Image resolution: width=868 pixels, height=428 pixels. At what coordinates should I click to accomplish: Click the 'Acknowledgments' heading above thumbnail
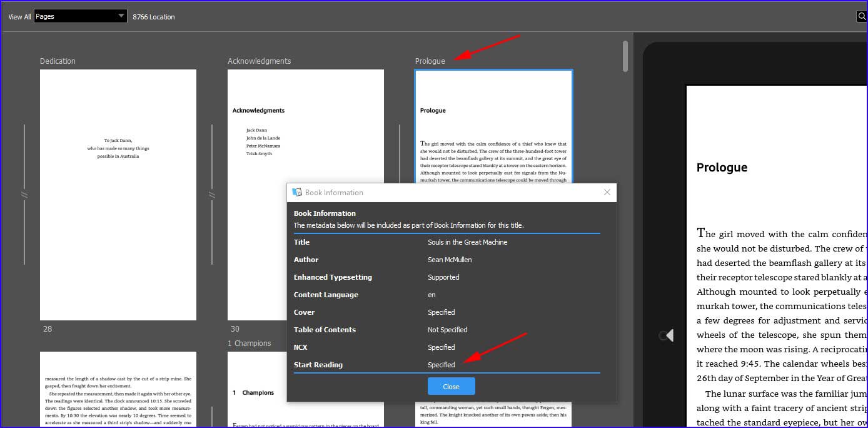click(260, 61)
